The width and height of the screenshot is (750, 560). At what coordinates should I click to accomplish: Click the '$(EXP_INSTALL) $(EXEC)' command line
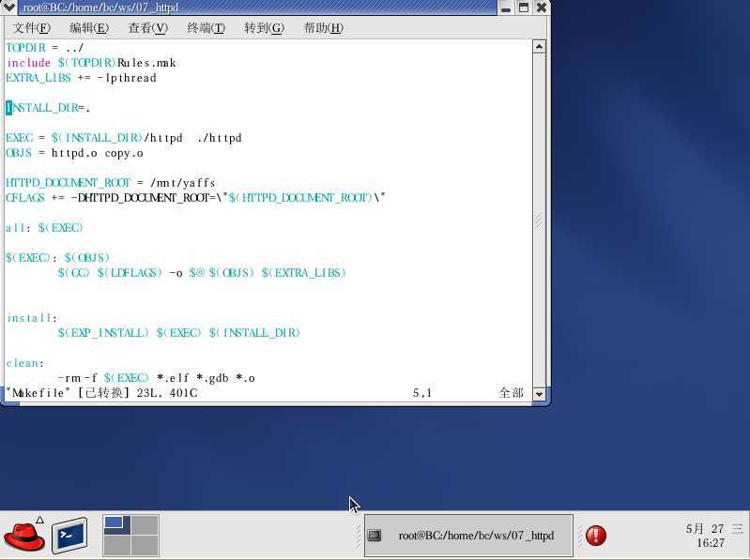179,333
